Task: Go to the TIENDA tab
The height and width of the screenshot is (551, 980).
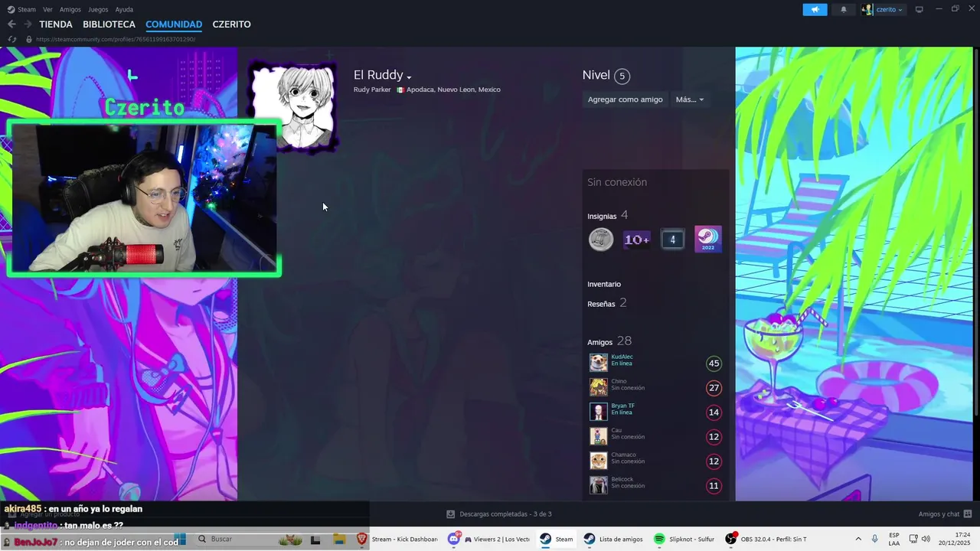Action: [56, 24]
